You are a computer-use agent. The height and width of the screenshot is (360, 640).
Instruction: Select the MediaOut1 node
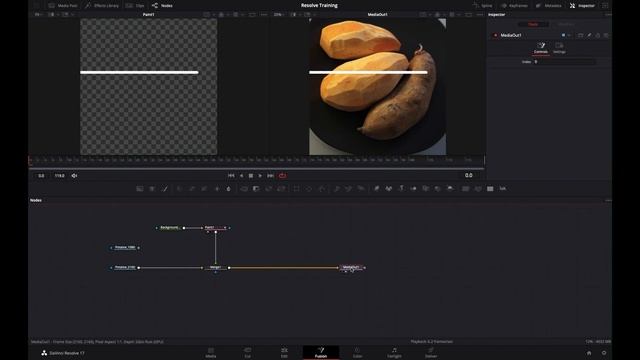(x=351, y=268)
